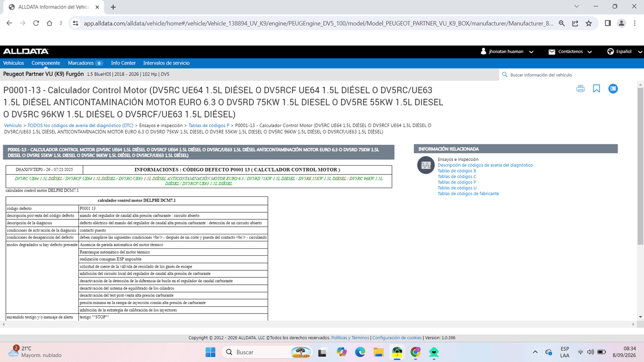Open TODOS los códigos de avería breadcrumb
This screenshot has width=644, height=362.
pos(80,125)
